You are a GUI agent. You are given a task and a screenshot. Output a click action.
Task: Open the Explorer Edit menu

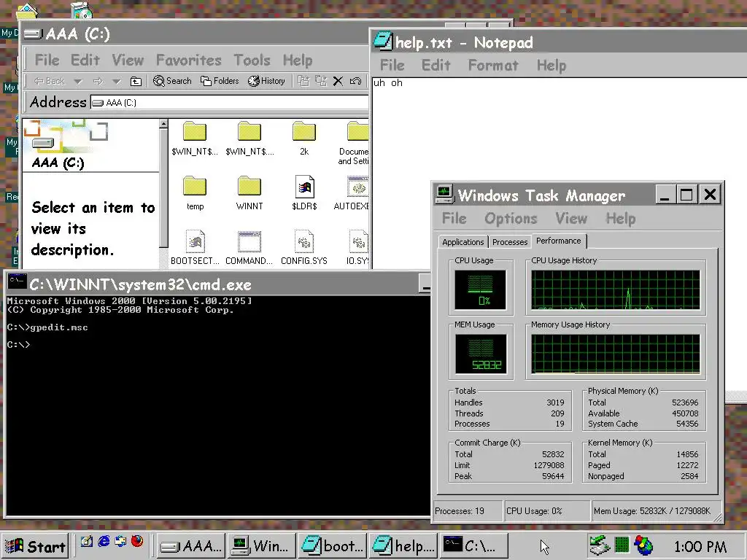(85, 61)
